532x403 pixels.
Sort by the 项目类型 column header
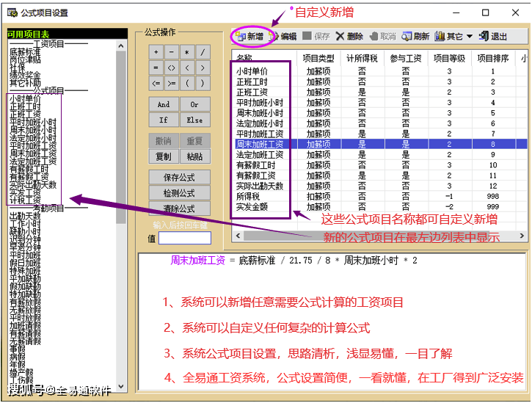click(x=319, y=57)
